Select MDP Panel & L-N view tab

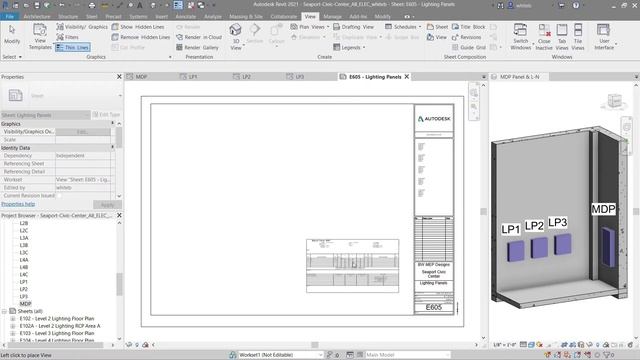519,77
